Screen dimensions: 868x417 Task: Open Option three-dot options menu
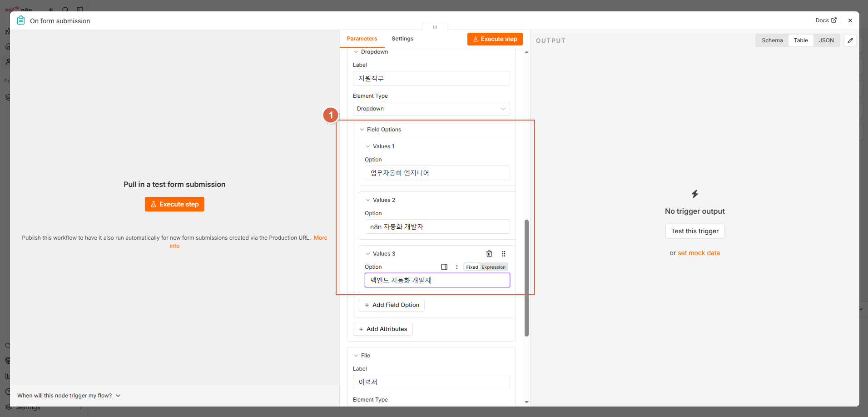(x=457, y=267)
